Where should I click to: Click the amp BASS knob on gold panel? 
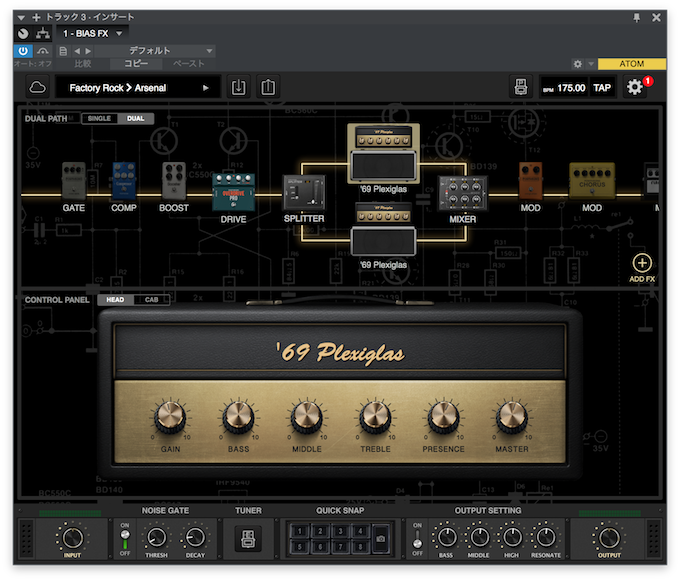tap(239, 417)
